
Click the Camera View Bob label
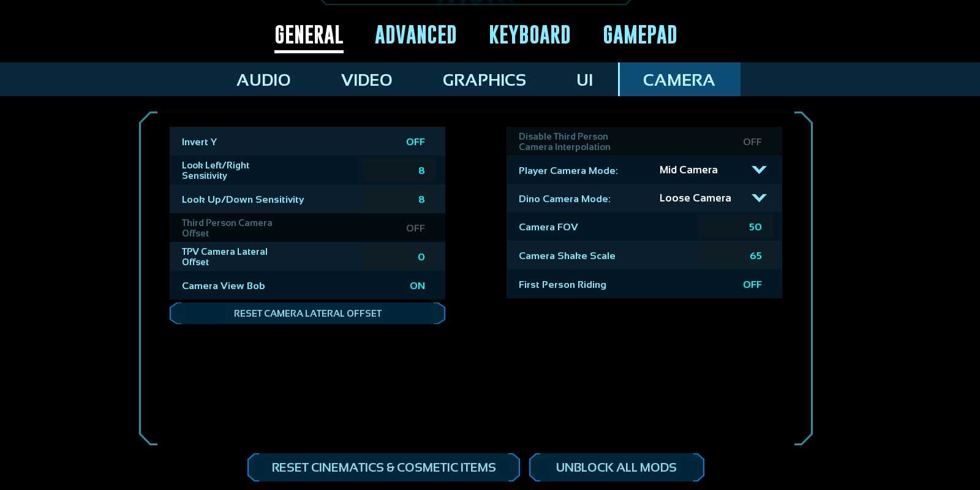(x=223, y=285)
